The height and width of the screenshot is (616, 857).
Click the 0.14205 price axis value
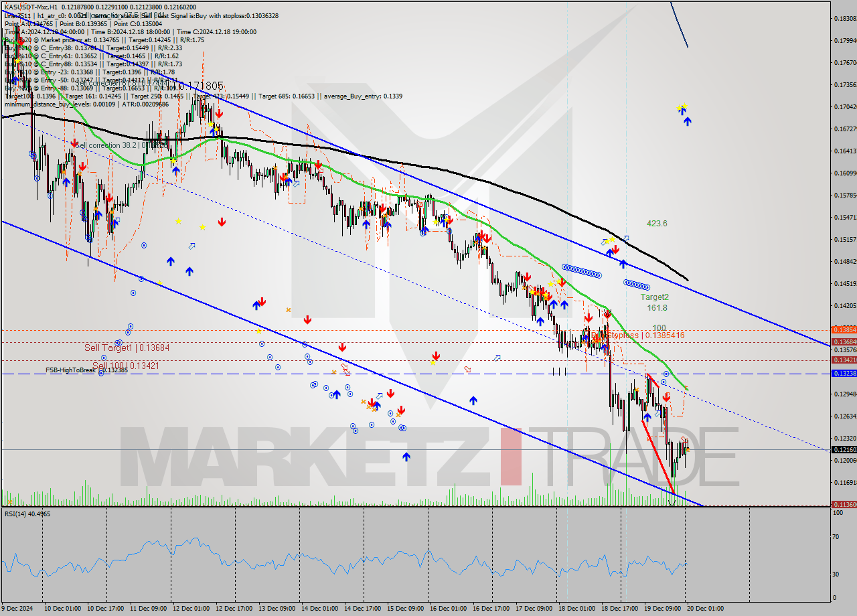[x=845, y=306]
